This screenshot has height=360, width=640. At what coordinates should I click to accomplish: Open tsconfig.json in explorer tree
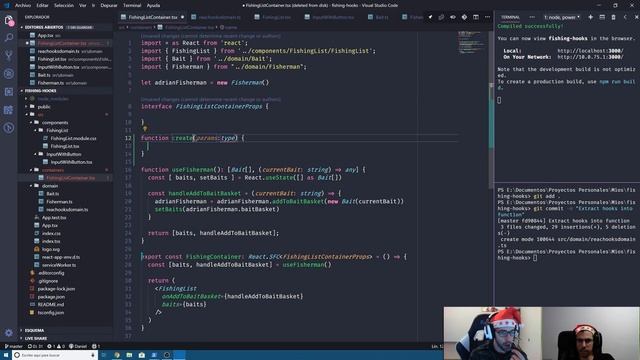(x=51, y=313)
